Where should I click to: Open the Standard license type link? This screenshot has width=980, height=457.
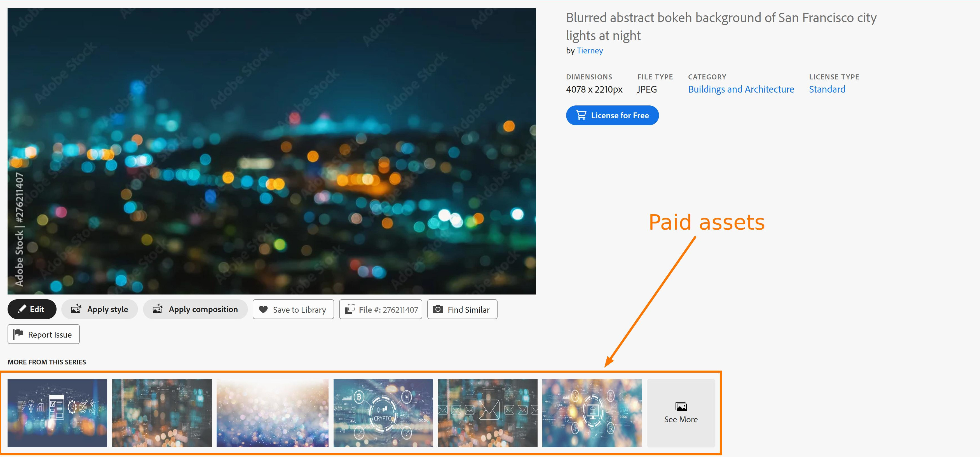point(827,89)
